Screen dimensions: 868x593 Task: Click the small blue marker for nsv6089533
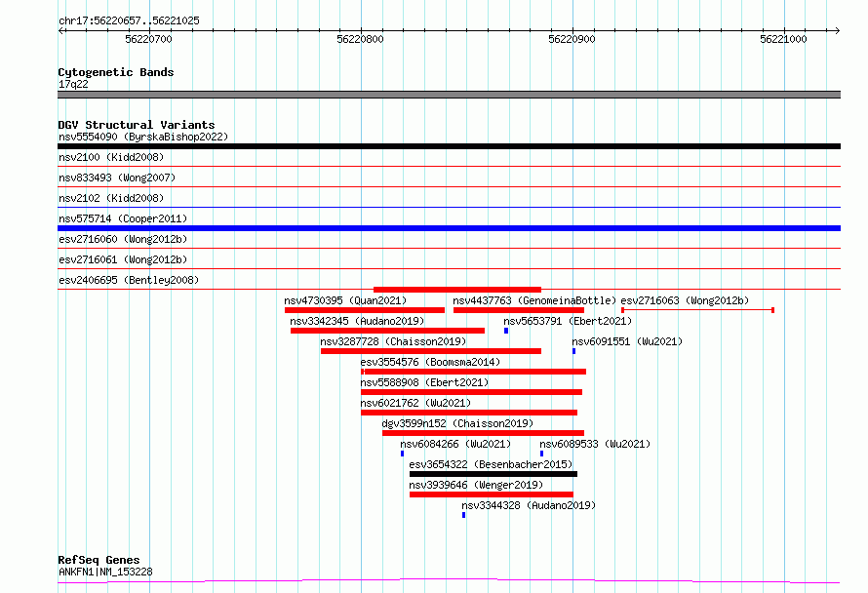click(542, 454)
